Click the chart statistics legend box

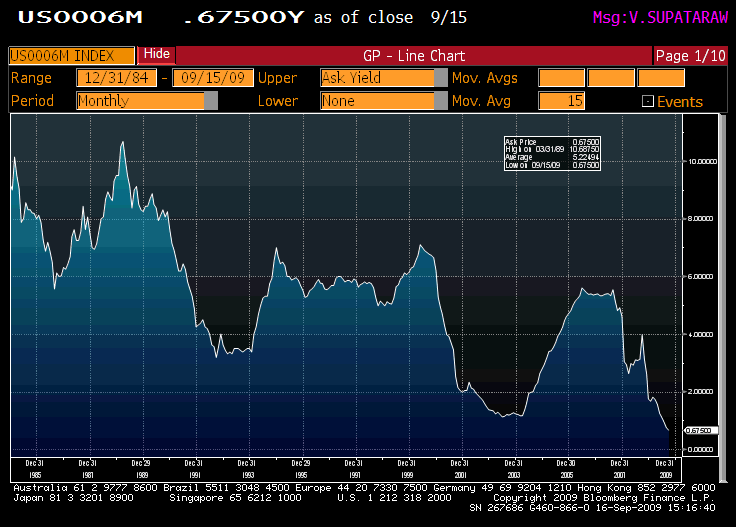click(x=551, y=153)
